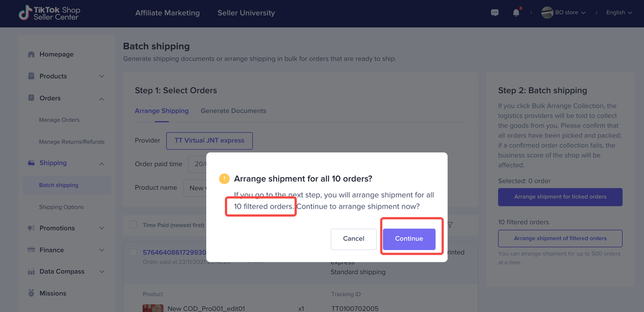644x312 pixels.
Task: Expand the Products sidebar menu
Action: (x=102, y=76)
